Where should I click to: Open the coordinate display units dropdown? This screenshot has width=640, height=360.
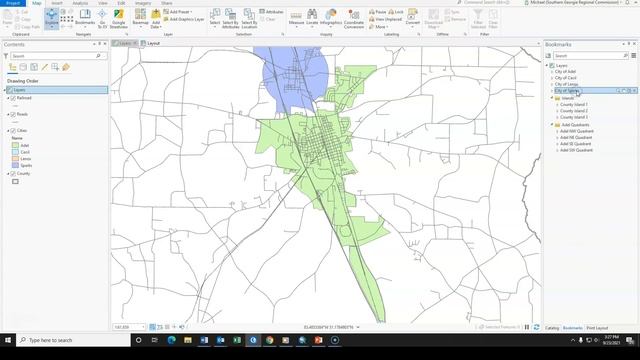(x=358, y=327)
